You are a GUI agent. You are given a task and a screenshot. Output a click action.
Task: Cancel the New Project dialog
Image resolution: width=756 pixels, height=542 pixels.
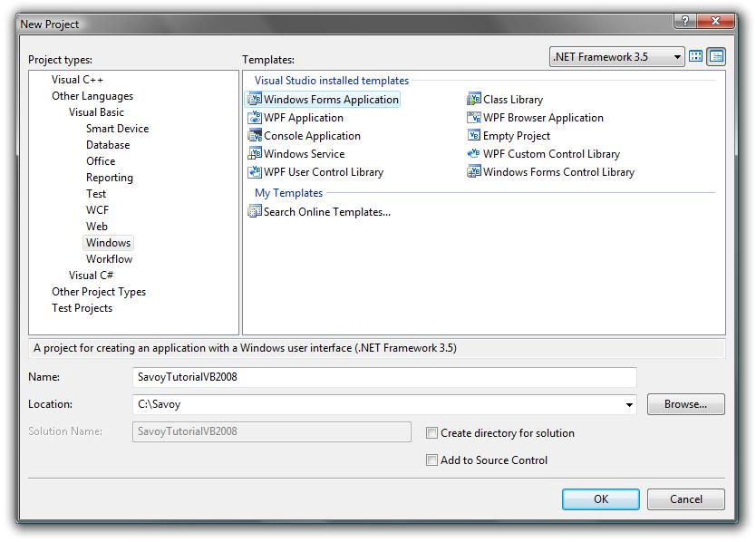pyautogui.click(x=686, y=499)
